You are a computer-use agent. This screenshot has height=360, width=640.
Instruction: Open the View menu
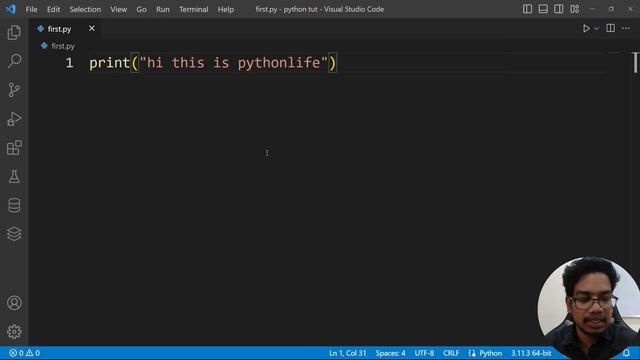click(x=118, y=9)
